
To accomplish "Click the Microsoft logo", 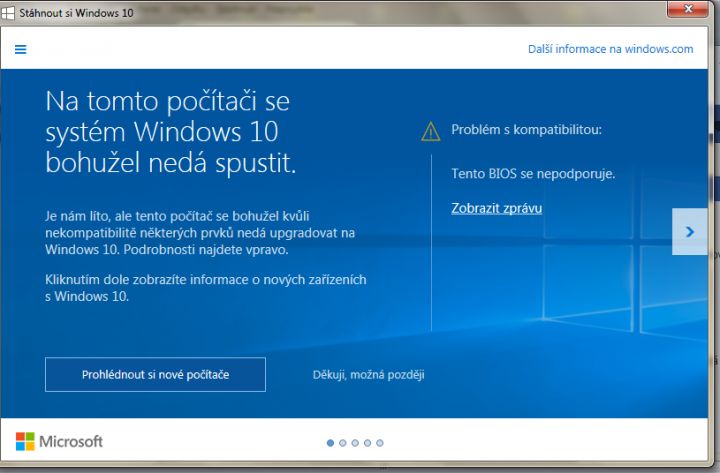I will tap(59, 441).
